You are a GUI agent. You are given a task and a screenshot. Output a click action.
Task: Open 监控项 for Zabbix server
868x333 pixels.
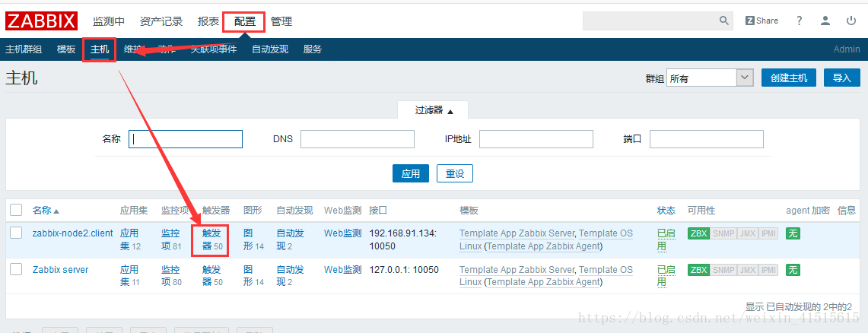coord(172,275)
